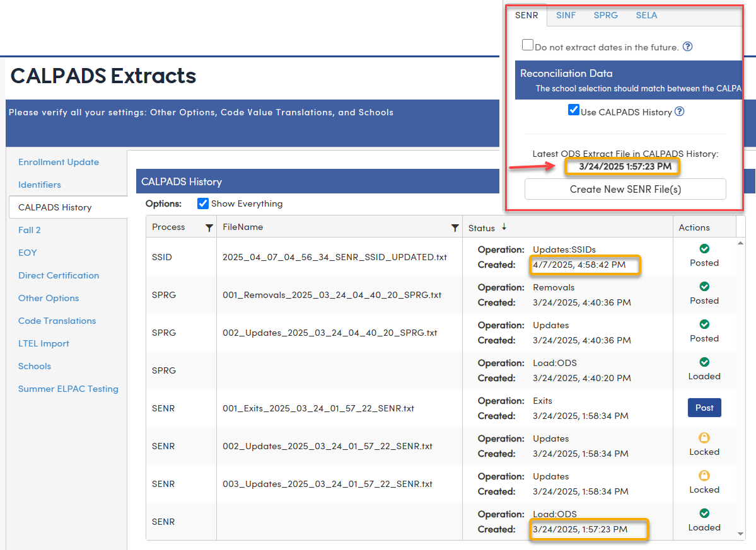Click created time 3/24/2025, 4:40:20 PM

tap(582, 378)
